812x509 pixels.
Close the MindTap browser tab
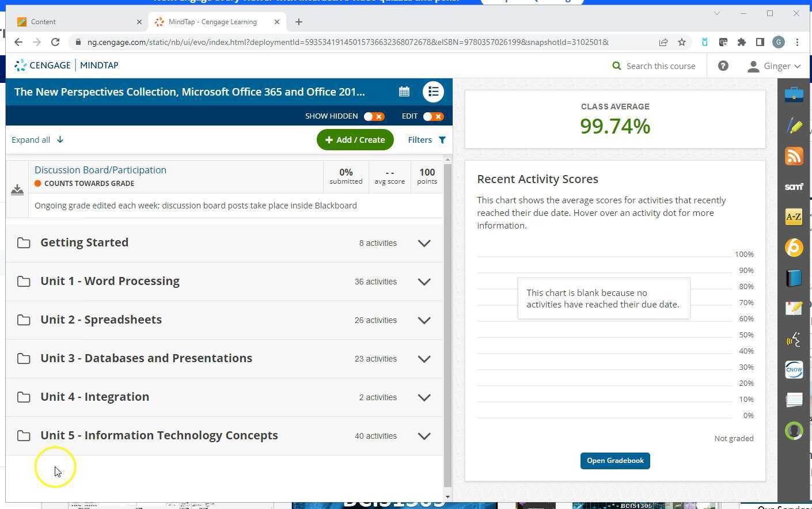[277, 22]
